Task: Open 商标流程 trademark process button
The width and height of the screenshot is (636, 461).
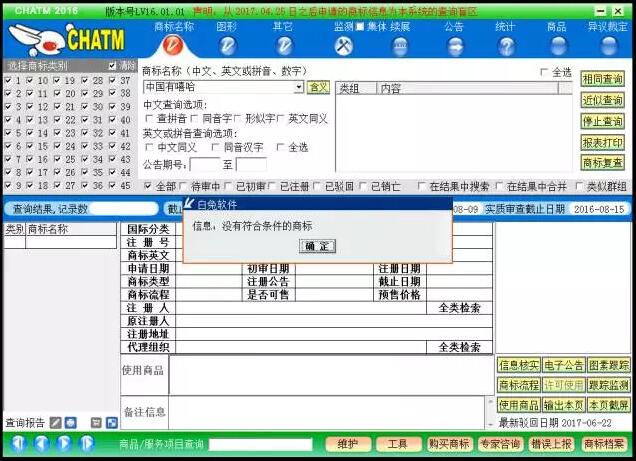Action: pos(518,385)
